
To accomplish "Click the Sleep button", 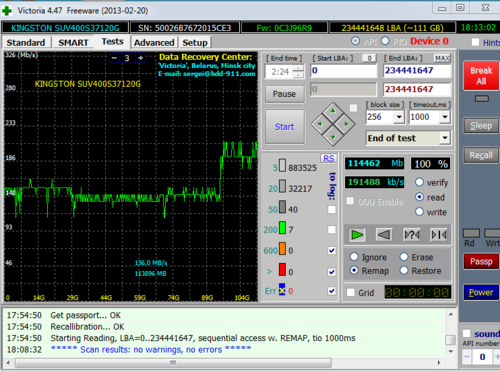I will point(481,126).
